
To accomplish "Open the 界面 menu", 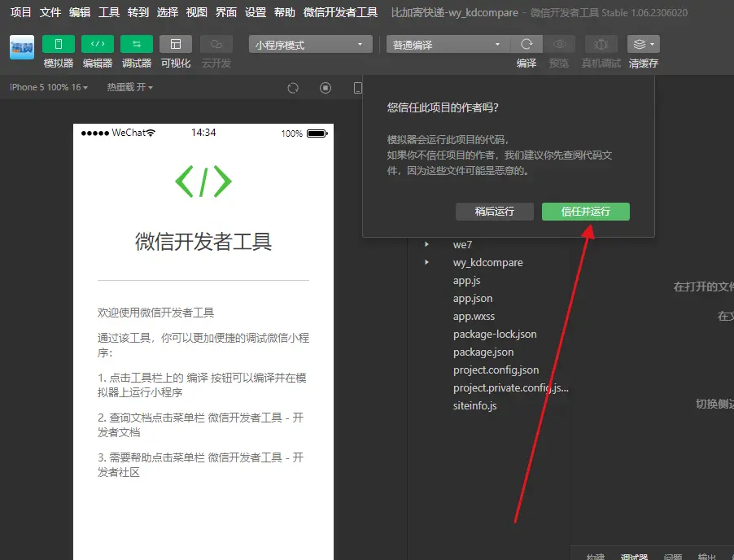I will tap(226, 12).
